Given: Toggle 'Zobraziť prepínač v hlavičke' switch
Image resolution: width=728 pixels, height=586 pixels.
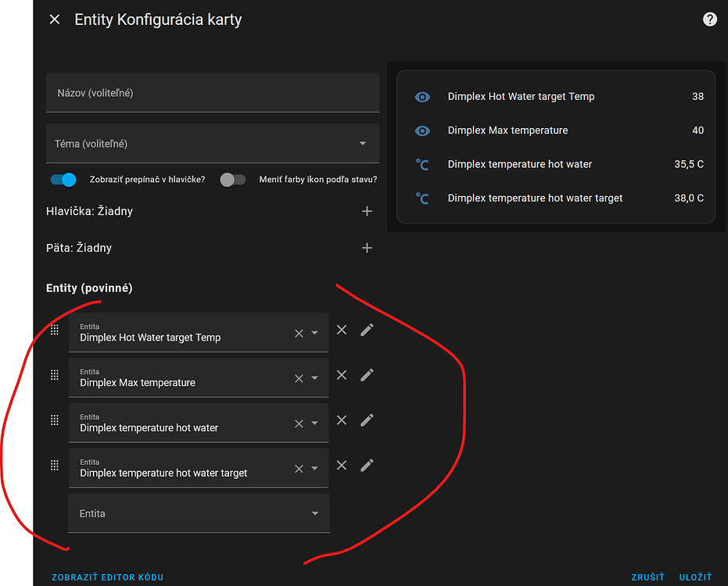Looking at the screenshot, I should point(63,180).
